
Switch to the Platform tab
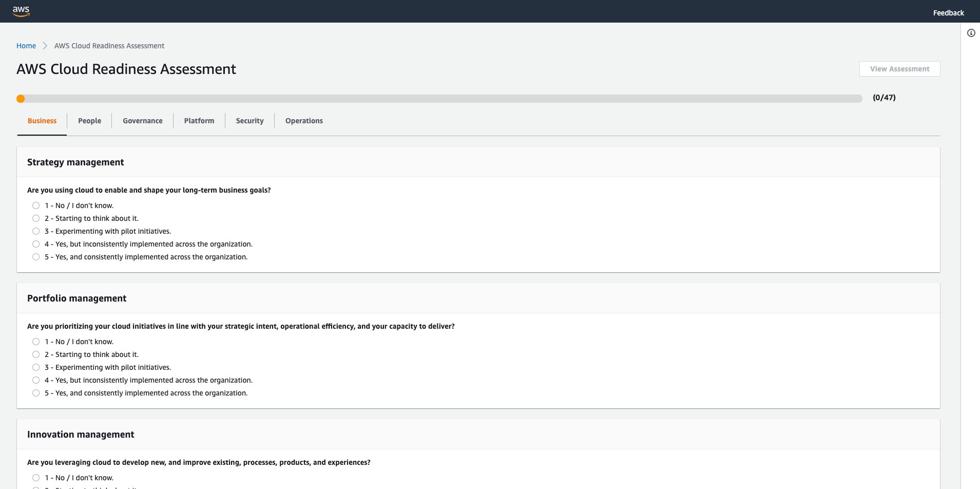tap(199, 121)
